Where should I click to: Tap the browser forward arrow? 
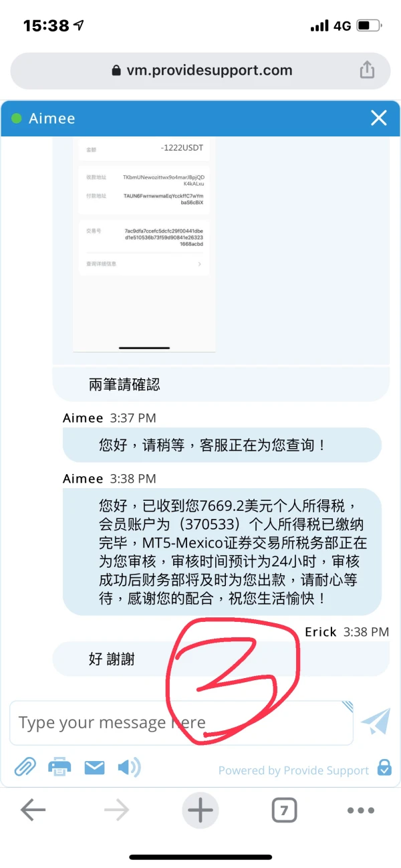[117, 810]
